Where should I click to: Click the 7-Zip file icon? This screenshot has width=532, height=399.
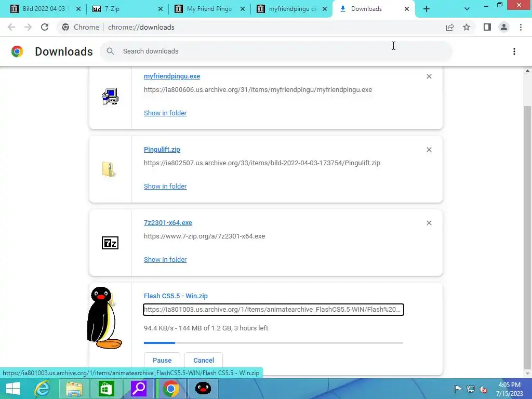[x=110, y=243]
